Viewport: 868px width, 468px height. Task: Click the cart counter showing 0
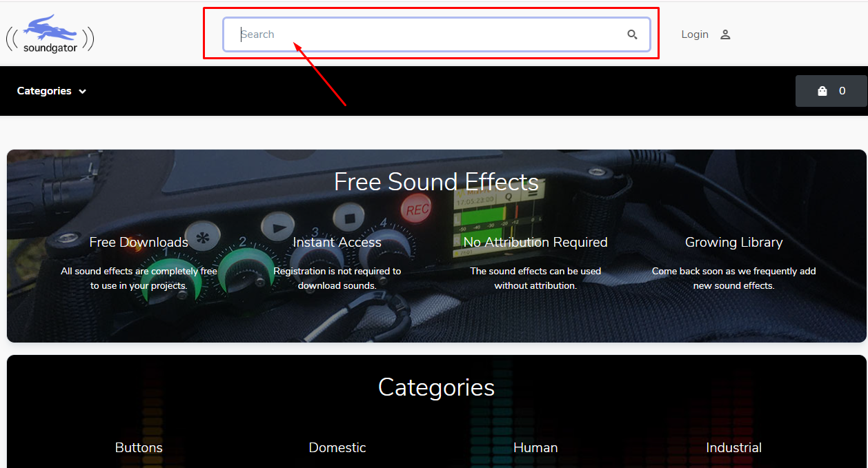[842, 90]
